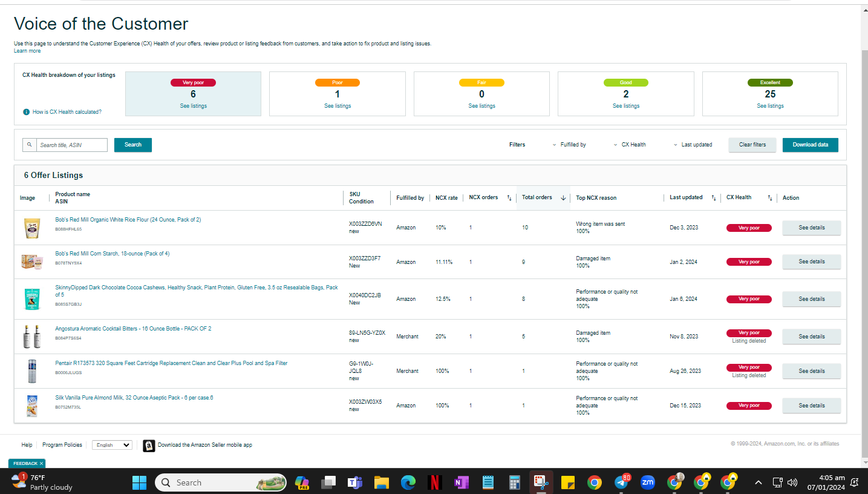See details for Angostura Bitters
This screenshot has height=494, width=868.
click(812, 337)
